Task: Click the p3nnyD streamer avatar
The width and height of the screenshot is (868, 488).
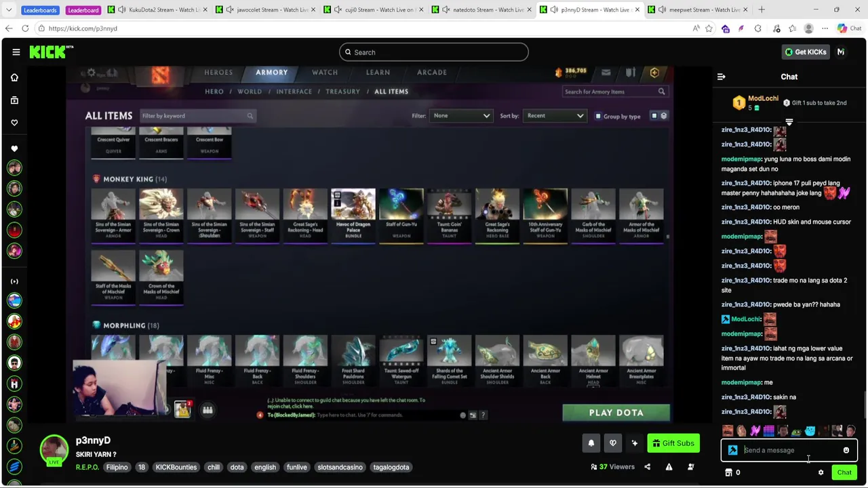Action: click(54, 450)
